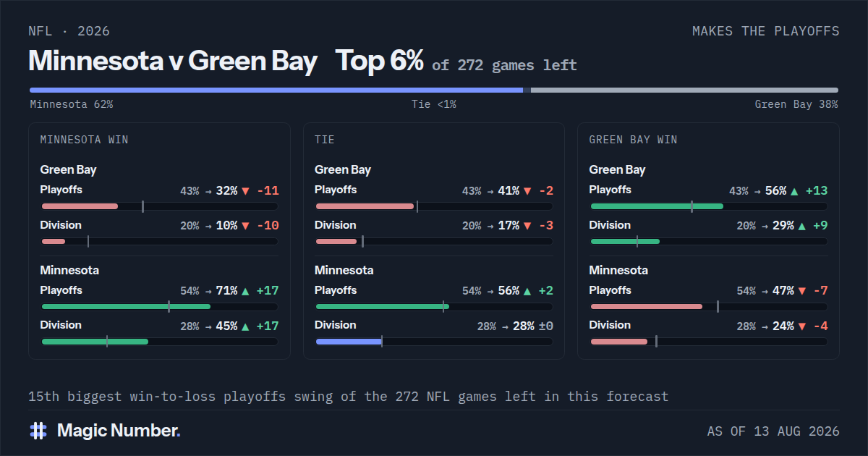
Task: Click the Magic Number hash logo icon
Action: pyautogui.click(x=38, y=431)
